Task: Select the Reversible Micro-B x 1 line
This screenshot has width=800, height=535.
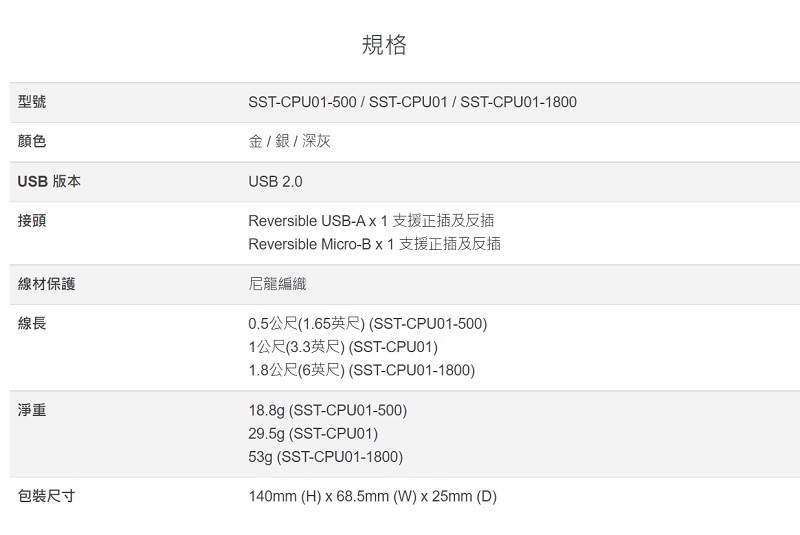Action: 374,244
